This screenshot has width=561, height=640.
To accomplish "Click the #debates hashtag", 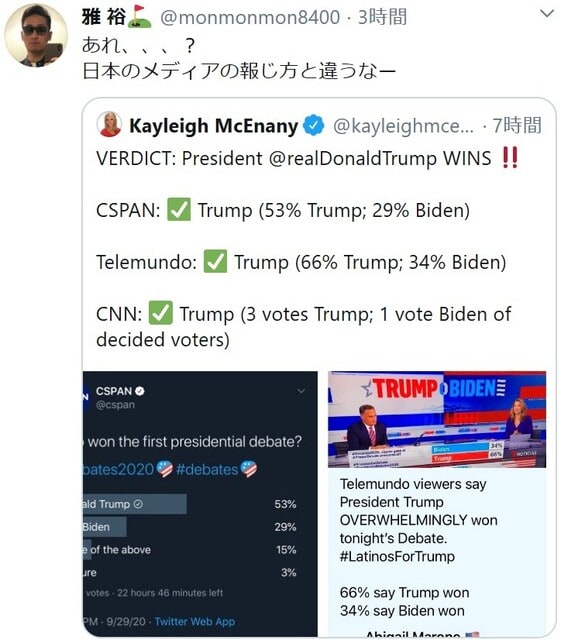I will point(207,469).
